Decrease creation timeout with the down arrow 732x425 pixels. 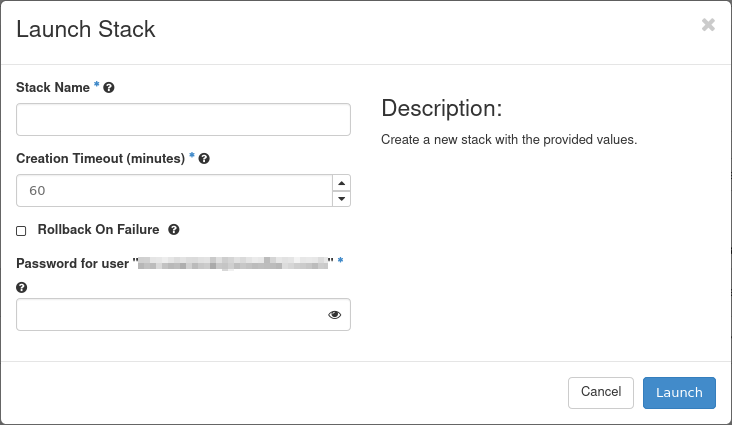coord(341,198)
